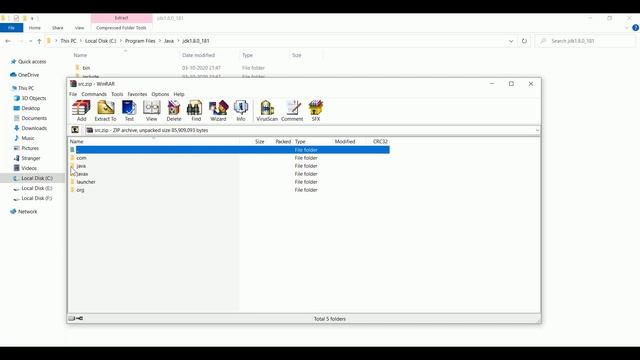The width and height of the screenshot is (640, 360).
Task: Click the Explorer help question icon
Action: 635,28
